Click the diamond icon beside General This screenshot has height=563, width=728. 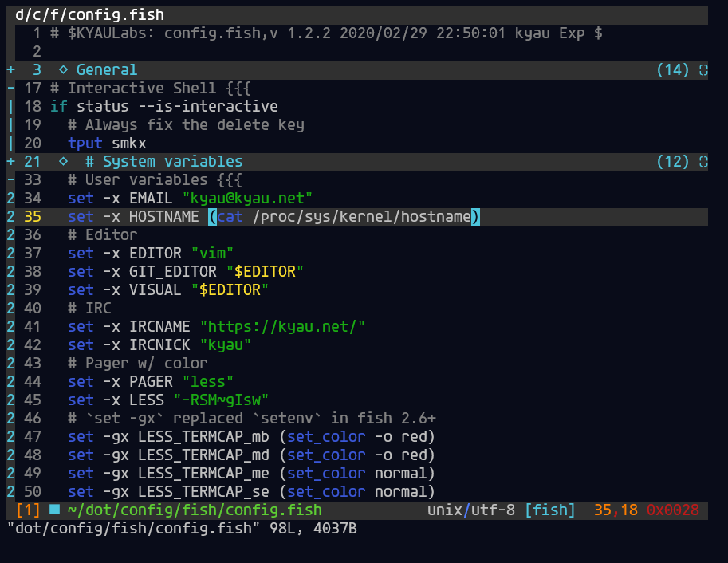pos(63,70)
